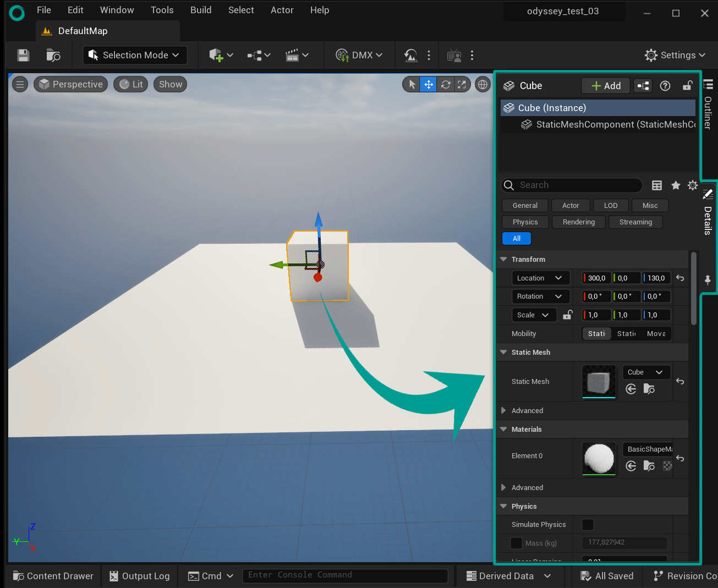Viewport: 718px width, 588px height.
Task: Click the Details search field
Action: click(x=572, y=185)
